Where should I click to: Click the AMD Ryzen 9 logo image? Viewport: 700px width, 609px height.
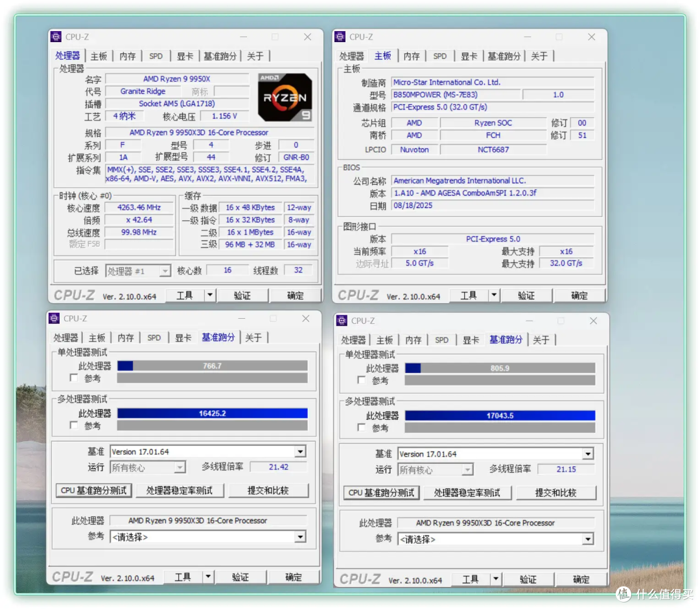coord(285,97)
